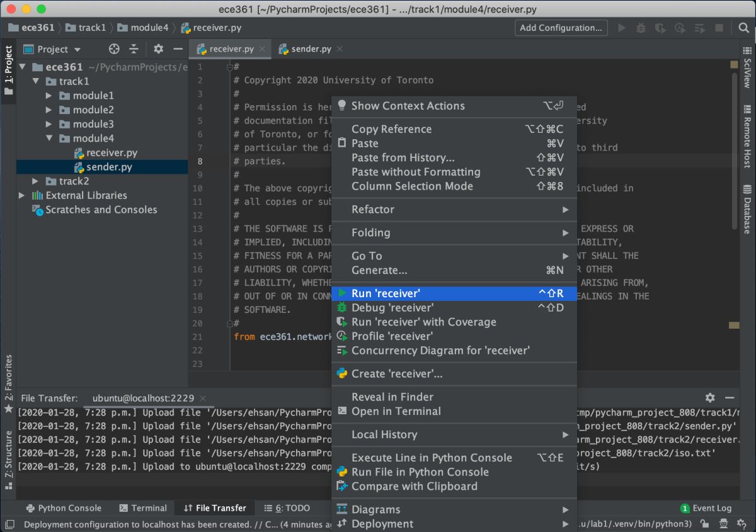Expand External Libraries node
The height and width of the screenshot is (532, 756).
22,195
